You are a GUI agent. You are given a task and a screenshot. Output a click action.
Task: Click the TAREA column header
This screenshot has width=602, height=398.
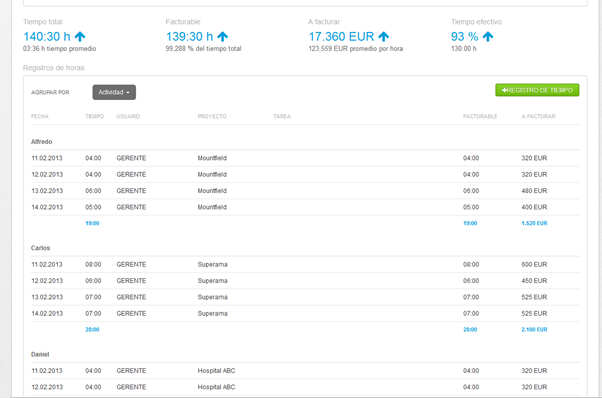pos(282,116)
